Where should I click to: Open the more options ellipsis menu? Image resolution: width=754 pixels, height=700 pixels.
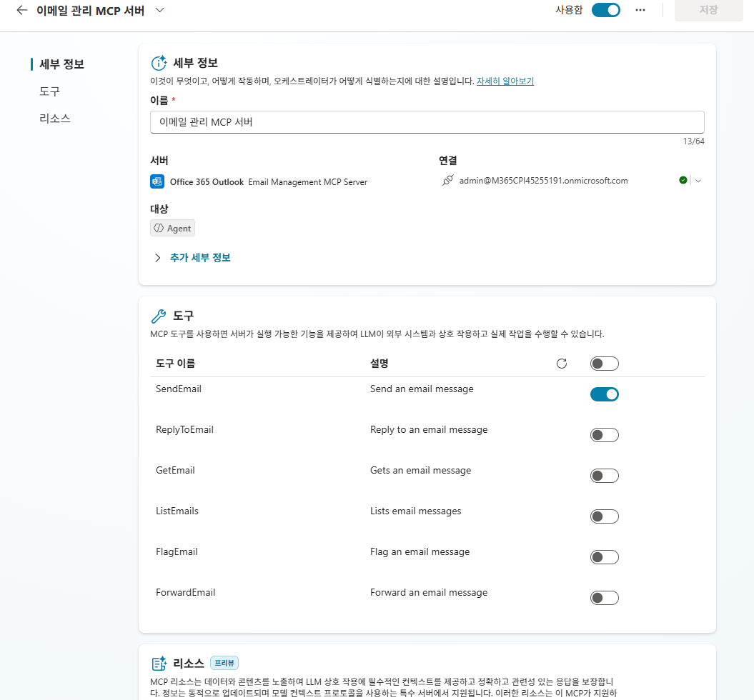pyautogui.click(x=640, y=10)
